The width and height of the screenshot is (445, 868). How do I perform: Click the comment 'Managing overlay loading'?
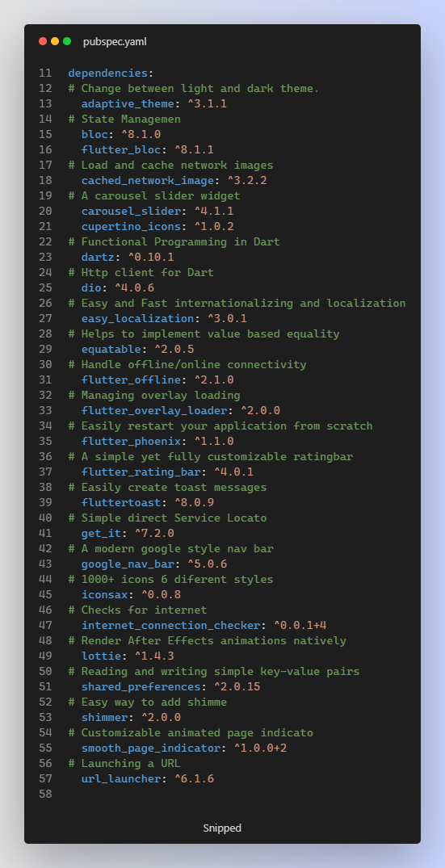pos(154,396)
